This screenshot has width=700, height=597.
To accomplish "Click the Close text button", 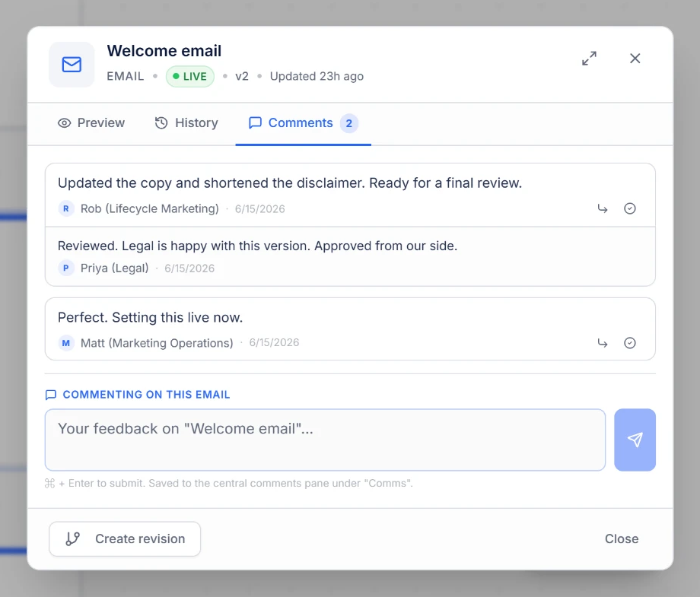I will point(622,538).
